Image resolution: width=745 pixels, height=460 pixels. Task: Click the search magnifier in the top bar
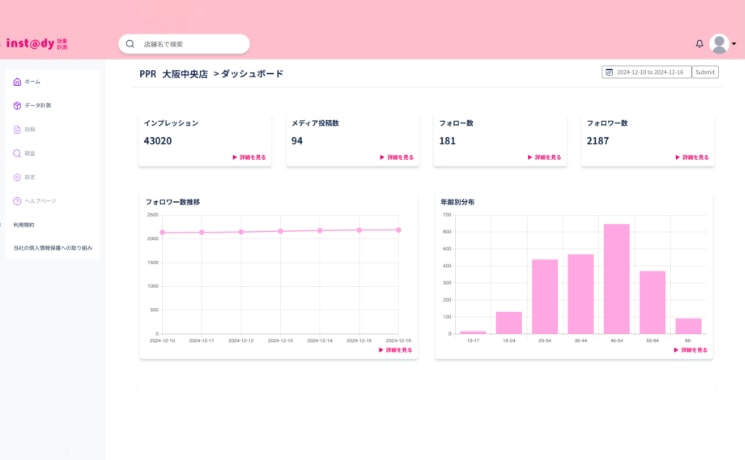130,44
